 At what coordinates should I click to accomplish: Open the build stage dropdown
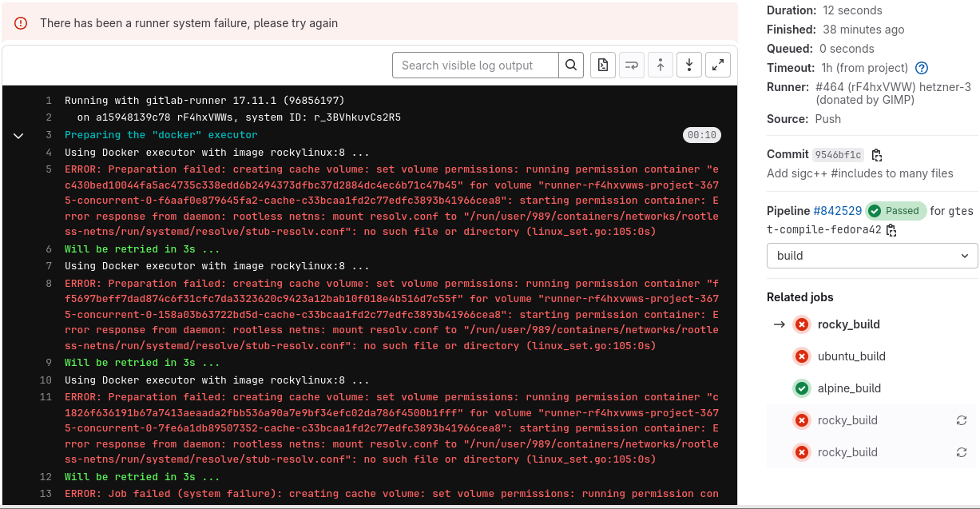click(x=872, y=256)
